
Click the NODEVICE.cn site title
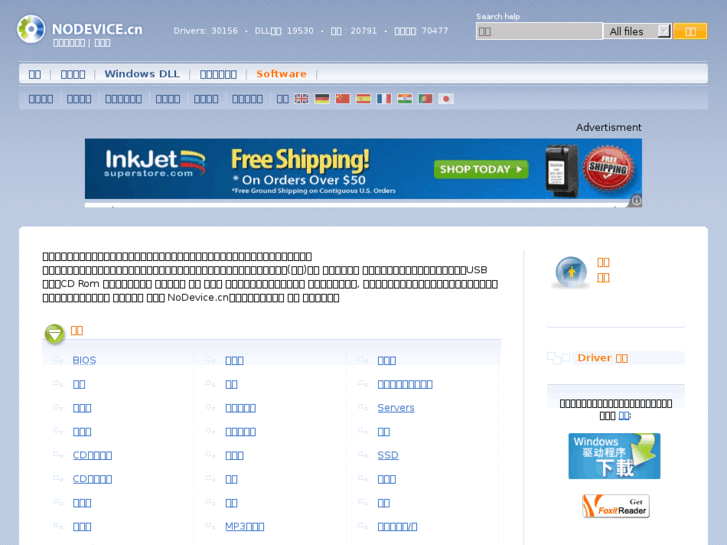(97, 30)
